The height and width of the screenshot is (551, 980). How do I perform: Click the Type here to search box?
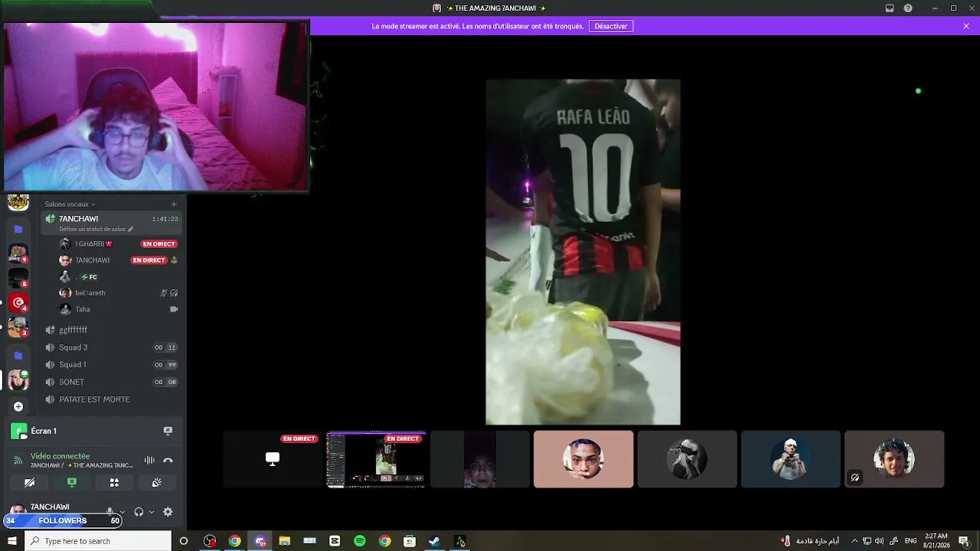click(98, 541)
